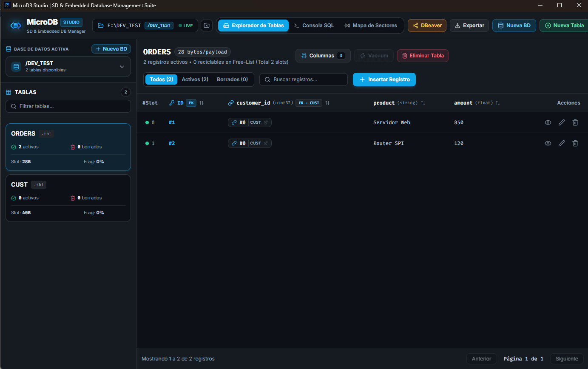Click the Nueva BD button in top toolbar

(x=514, y=26)
